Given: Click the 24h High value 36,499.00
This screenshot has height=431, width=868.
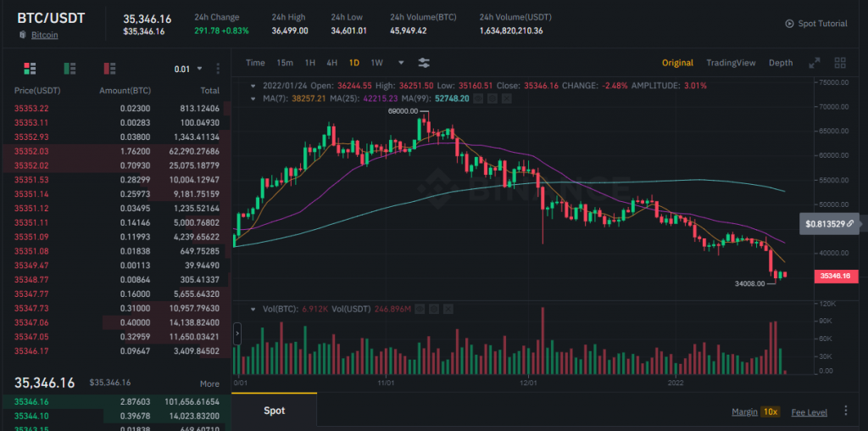Looking at the screenshot, I should 290,31.
